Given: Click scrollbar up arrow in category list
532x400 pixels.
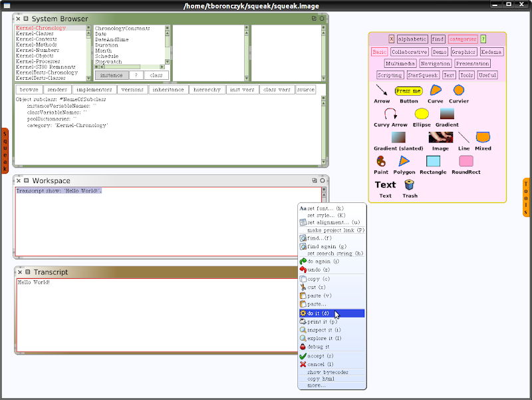Looking at the screenshot, I should pyautogui.click(x=88, y=33).
